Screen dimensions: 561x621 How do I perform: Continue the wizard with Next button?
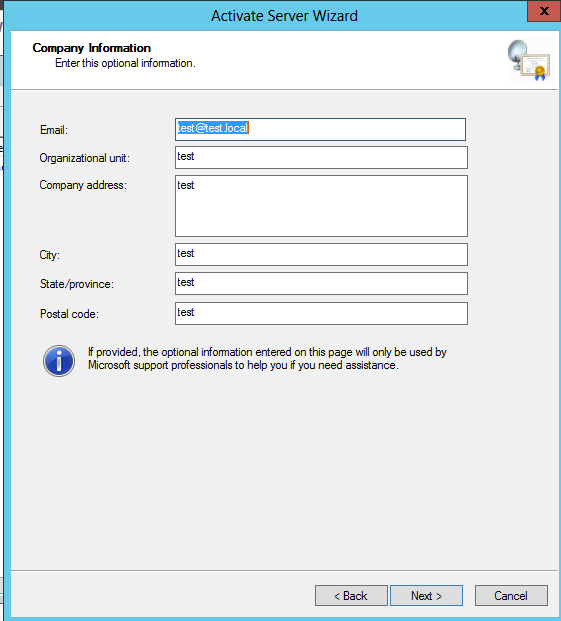tap(426, 596)
